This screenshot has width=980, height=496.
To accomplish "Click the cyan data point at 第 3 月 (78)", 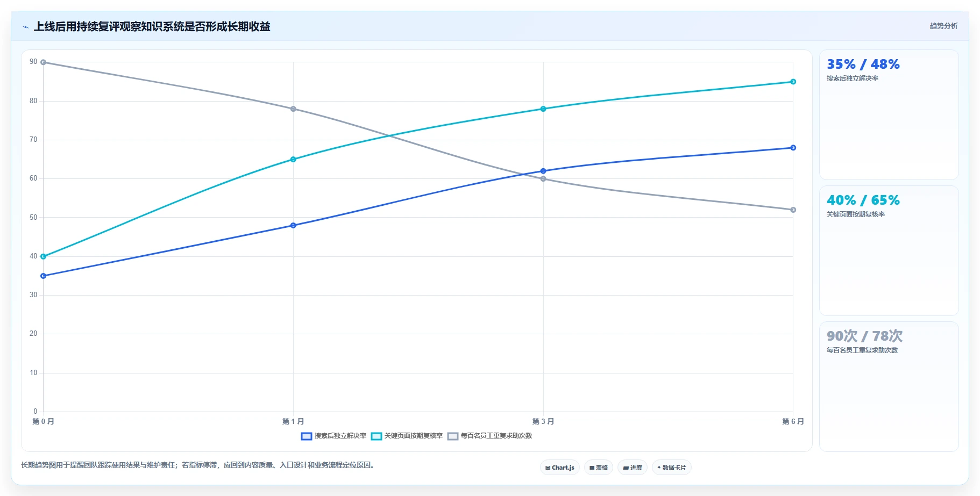I will click(543, 109).
